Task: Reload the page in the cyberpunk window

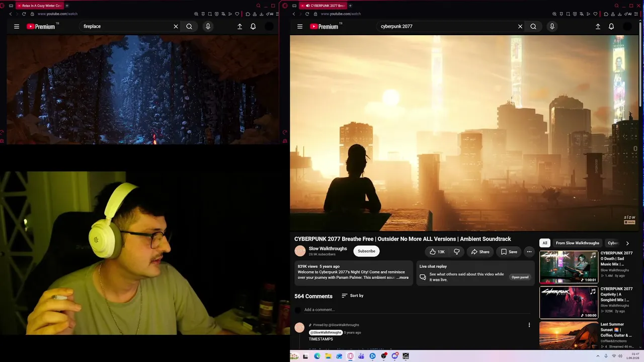Action: 307,14
